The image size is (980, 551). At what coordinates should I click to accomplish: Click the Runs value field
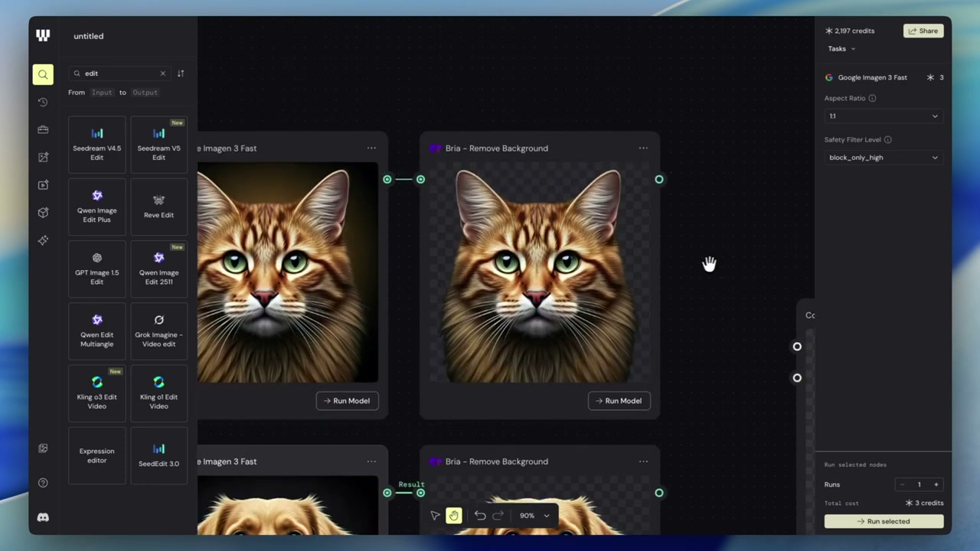919,484
